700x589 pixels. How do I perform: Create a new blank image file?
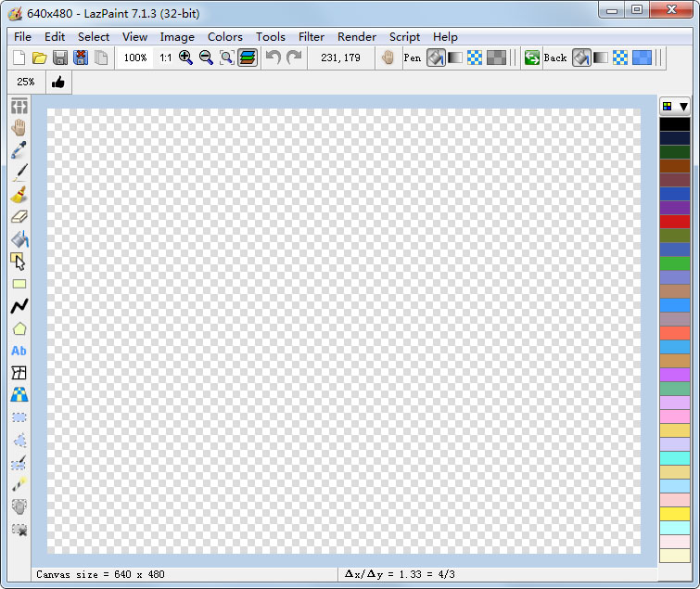coord(19,58)
